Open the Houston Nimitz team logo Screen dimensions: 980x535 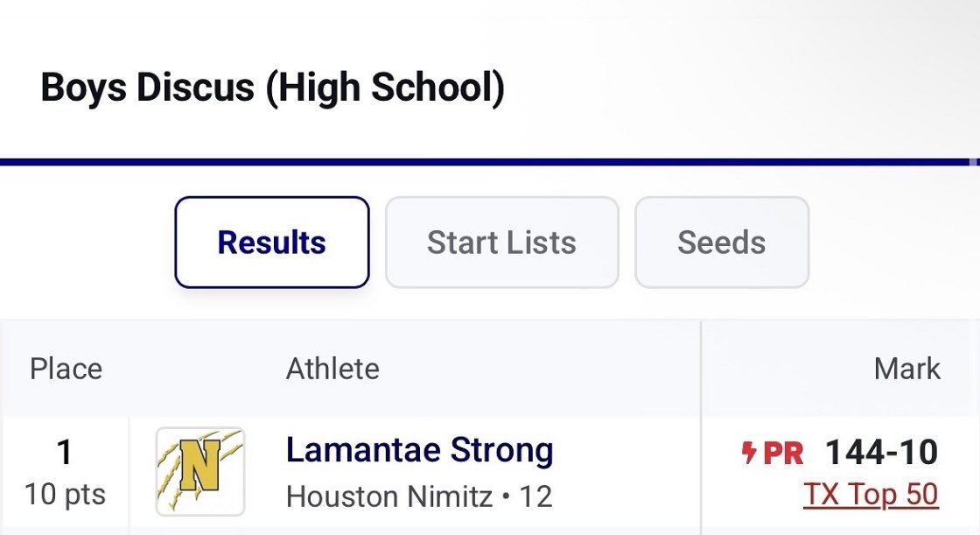(x=199, y=472)
